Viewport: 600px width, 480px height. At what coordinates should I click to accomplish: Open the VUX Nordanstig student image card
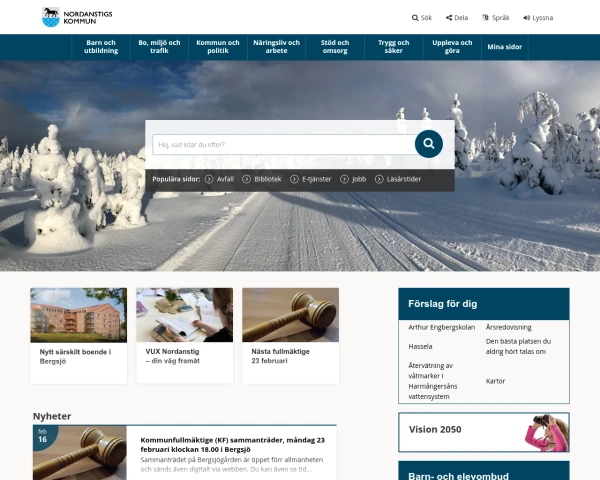tap(184, 315)
